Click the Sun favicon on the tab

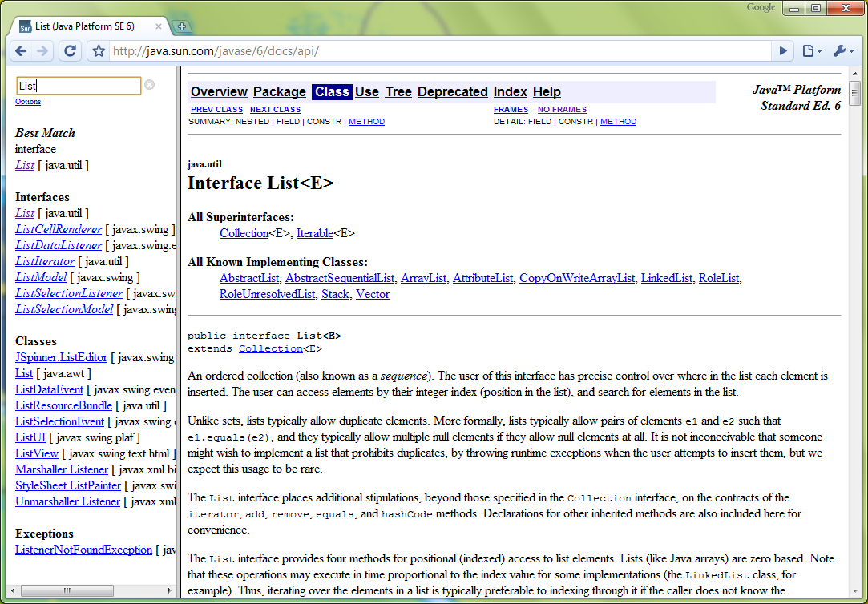[25, 25]
